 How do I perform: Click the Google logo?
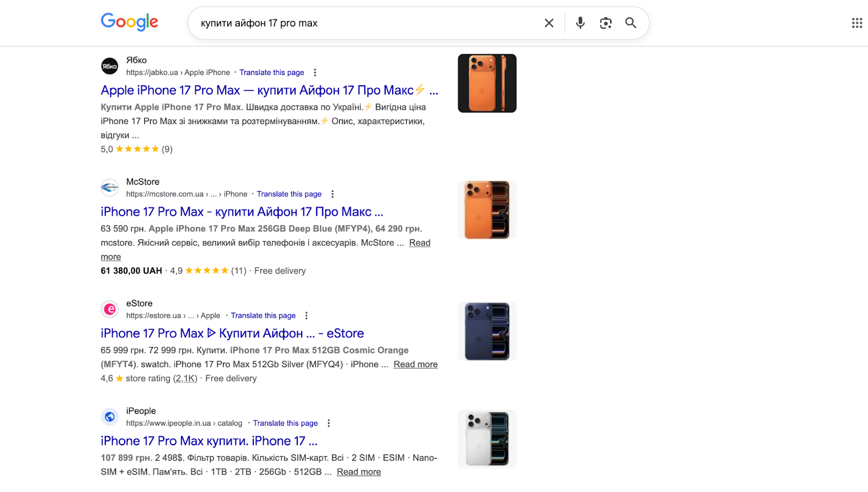tap(130, 22)
